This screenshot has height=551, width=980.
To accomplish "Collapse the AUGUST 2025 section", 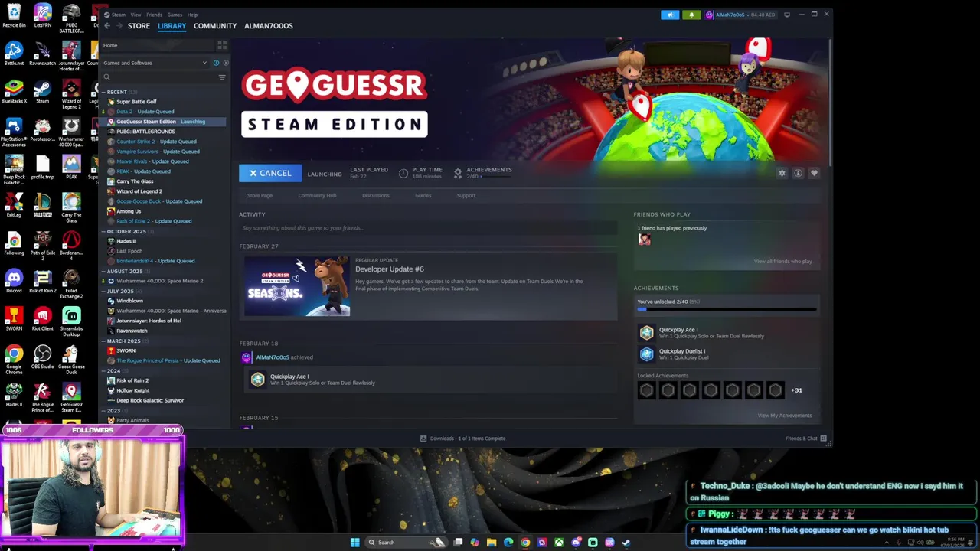I will tap(103, 271).
